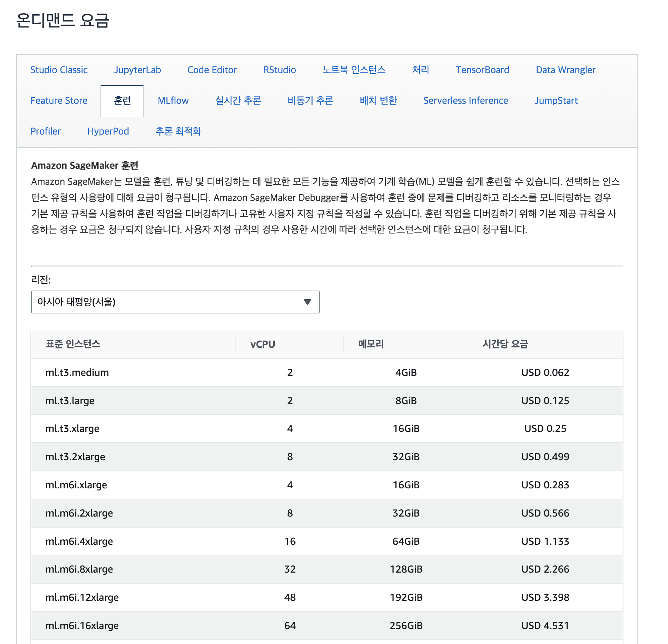Select the ml.m6i.8xlarge instance name
Screen dimensions: 668x644
[79, 569]
